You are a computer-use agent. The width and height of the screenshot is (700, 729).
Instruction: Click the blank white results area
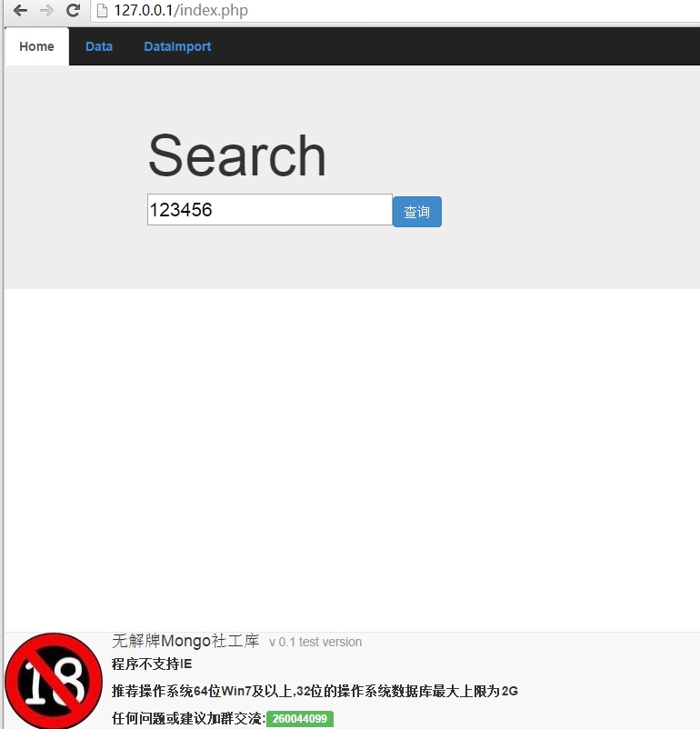[x=351, y=454]
